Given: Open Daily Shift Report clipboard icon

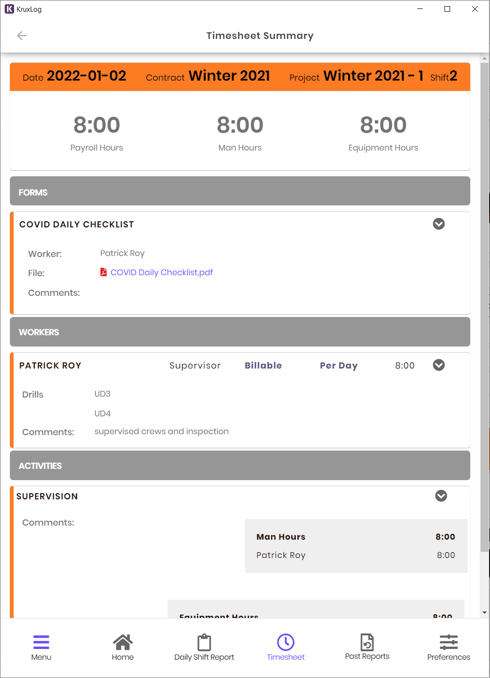Looking at the screenshot, I should (x=204, y=642).
